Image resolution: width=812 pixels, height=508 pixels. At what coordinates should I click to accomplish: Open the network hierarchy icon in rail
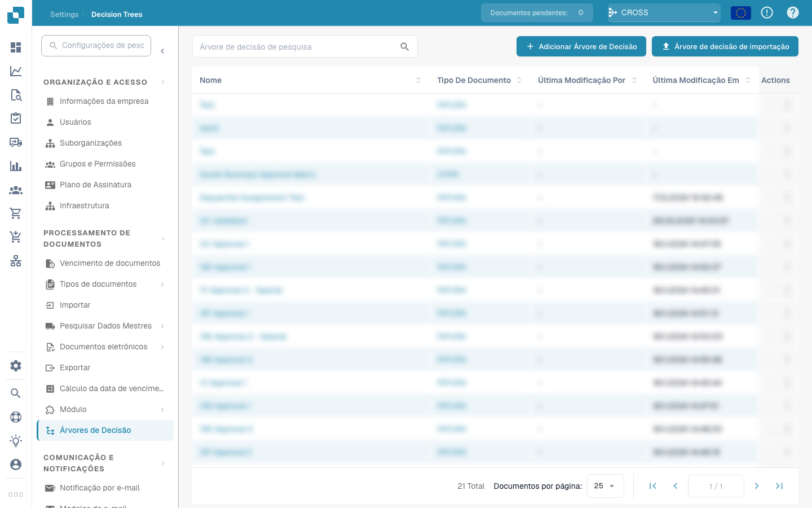pyautogui.click(x=16, y=261)
